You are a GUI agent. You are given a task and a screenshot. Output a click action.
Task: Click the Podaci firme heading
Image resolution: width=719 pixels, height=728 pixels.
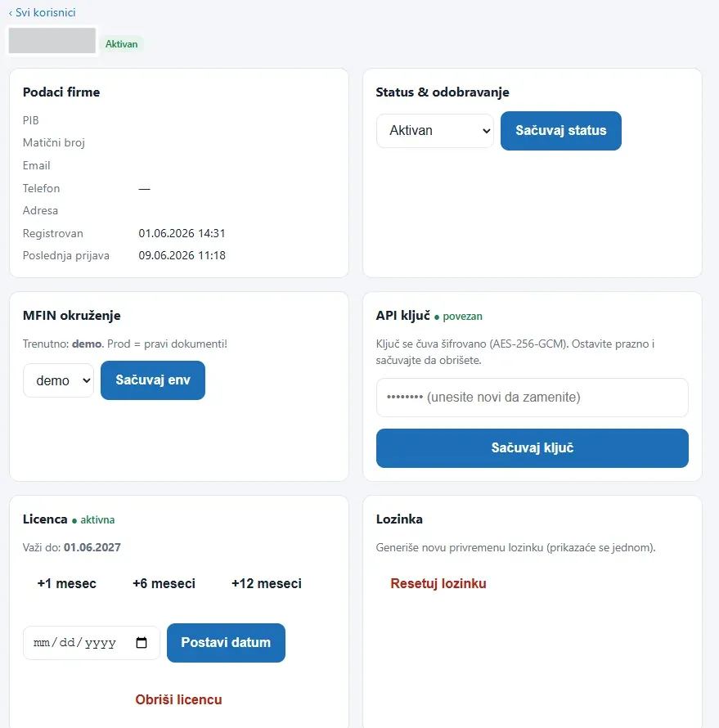pyautogui.click(x=61, y=92)
